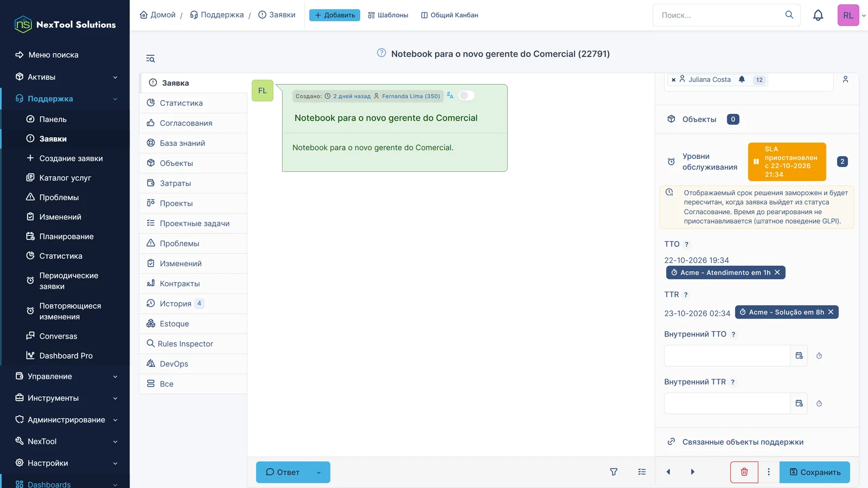Click the help question mark beside the ticket title

[x=381, y=53]
